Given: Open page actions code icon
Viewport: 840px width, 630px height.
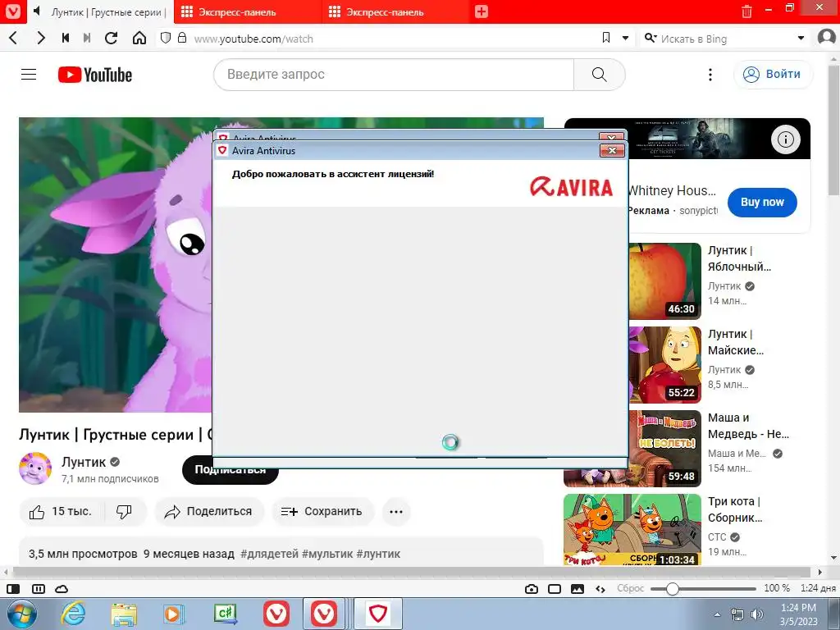Looking at the screenshot, I should 600,589.
